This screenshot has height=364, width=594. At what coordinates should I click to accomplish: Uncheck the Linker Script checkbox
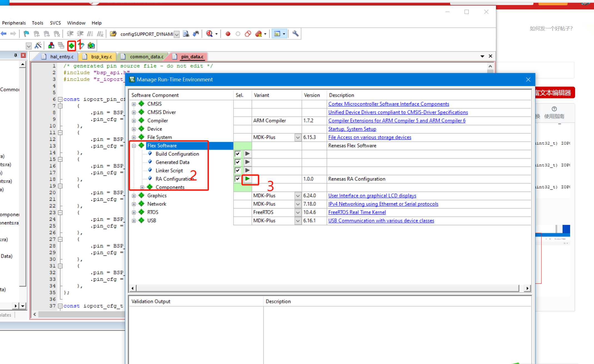(238, 170)
